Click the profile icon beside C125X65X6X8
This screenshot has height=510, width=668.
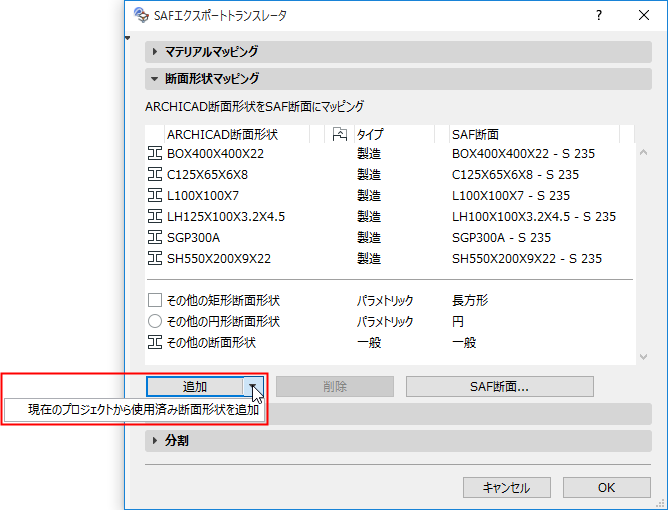pyautogui.click(x=155, y=174)
